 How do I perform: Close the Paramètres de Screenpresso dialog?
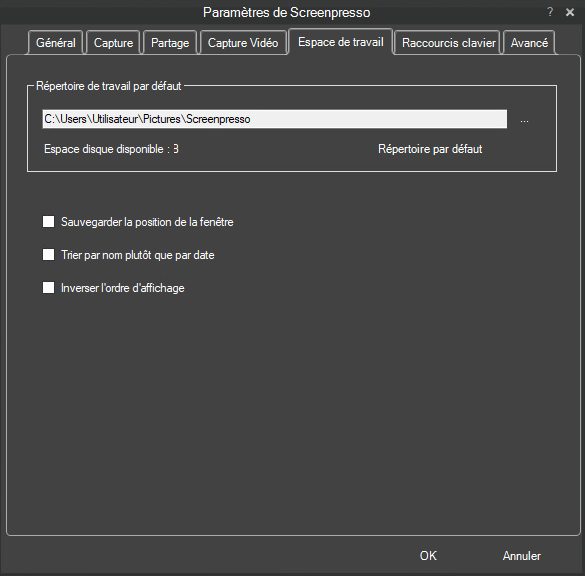tap(570, 12)
